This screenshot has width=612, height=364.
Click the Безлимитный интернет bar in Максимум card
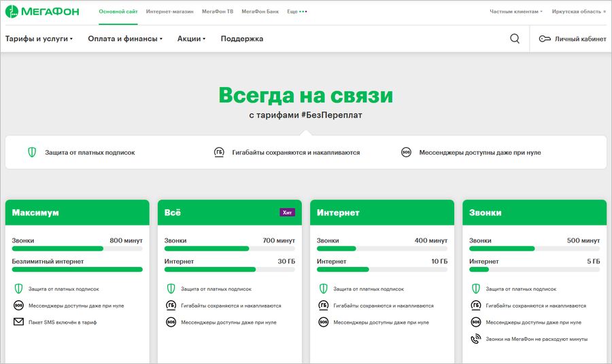click(x=78, y=270)
